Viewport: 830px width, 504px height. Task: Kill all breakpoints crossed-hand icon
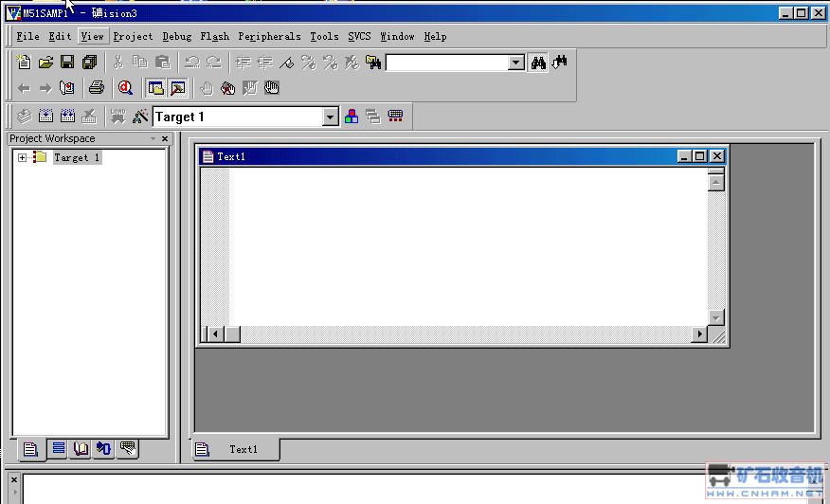click(x=228, y=88)
